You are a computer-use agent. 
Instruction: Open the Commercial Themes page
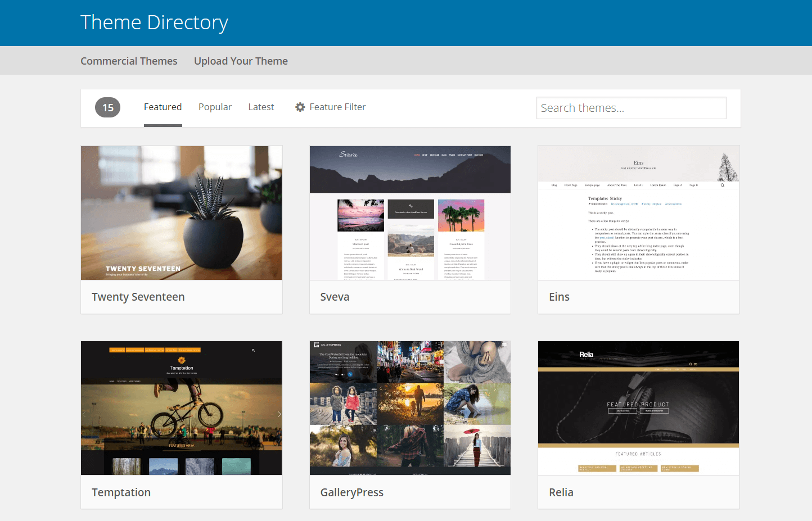(x=129, y=61)
